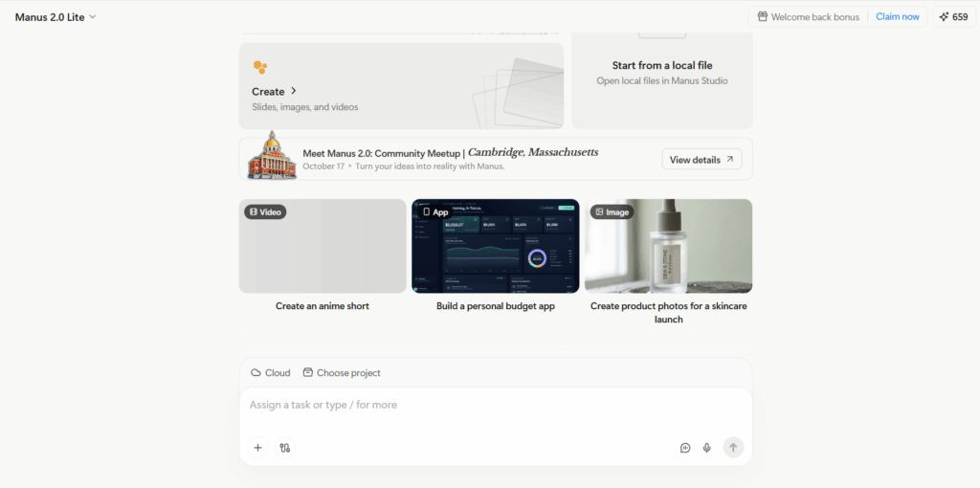Click "Slides, images, and videos" text
This screenshot has width=980, height=488.
(x=305, y=107)
